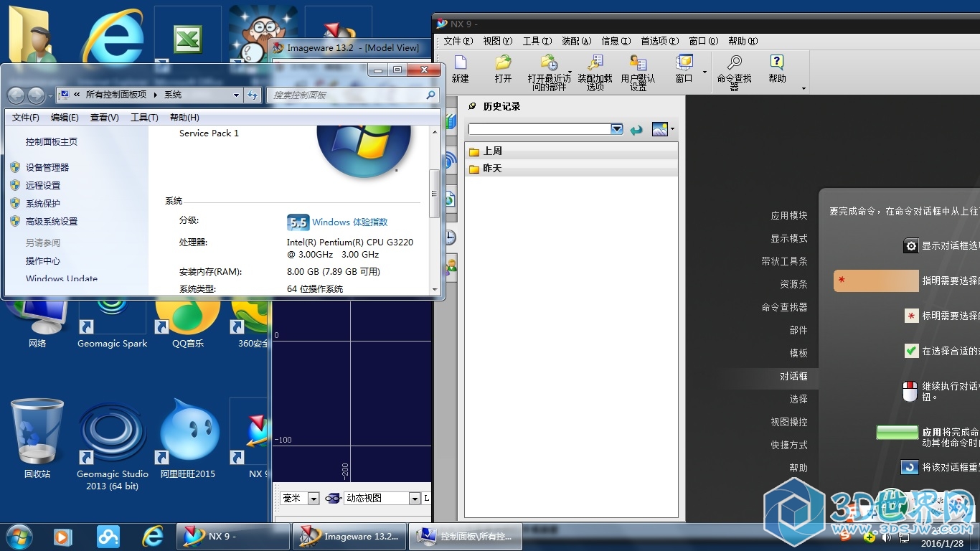Open 回收站 Recycle Bin on desktop
The image size is (980, 551).
click(x=37, y=438)
